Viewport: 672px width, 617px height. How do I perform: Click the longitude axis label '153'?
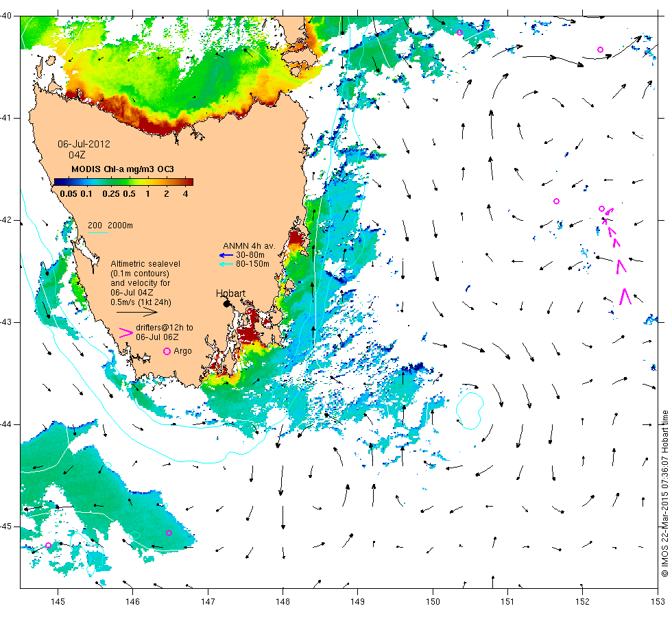[x=658, y=602]
